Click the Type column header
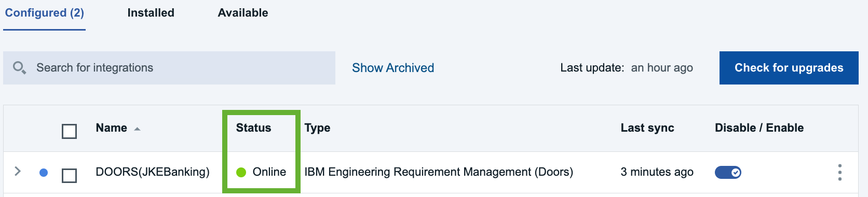 pos(317,128)
